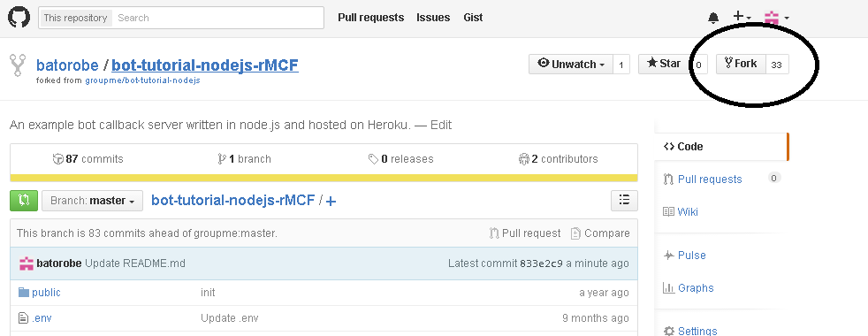View the 1 branch list
This screenshot has height=336, width=868.
[x=245, y=159]
